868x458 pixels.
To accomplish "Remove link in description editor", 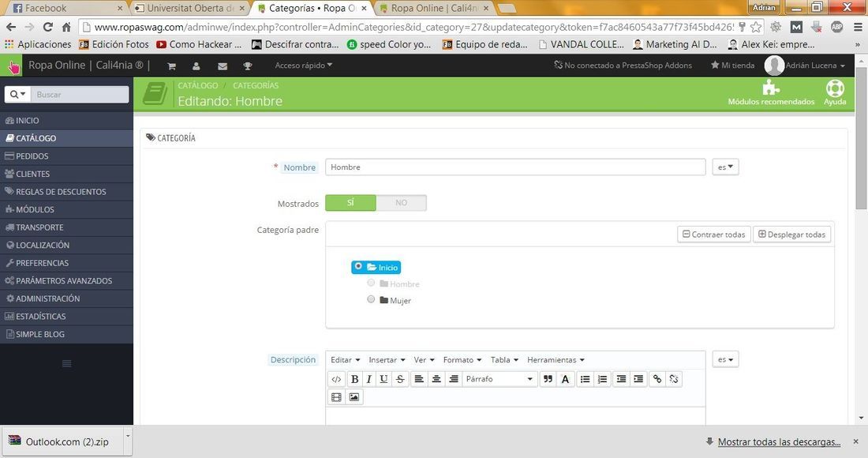I will (x=674, y=379).
